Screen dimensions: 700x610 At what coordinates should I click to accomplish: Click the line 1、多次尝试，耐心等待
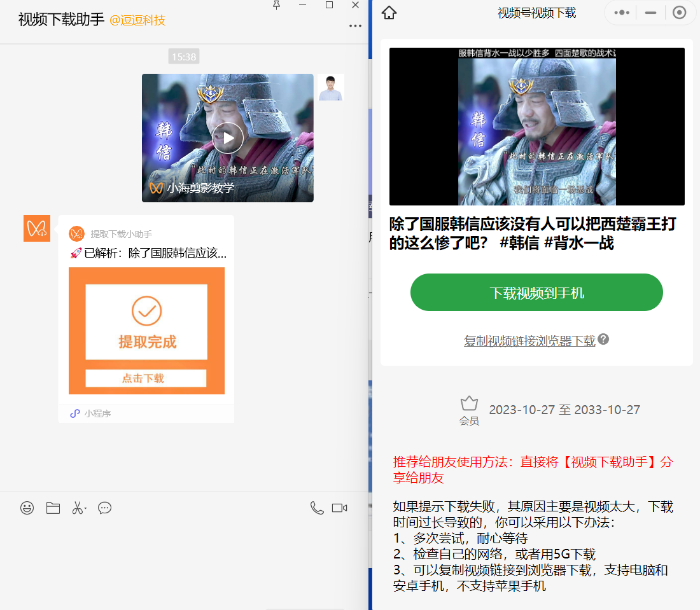pyautogui.click(x=460, y=538)
